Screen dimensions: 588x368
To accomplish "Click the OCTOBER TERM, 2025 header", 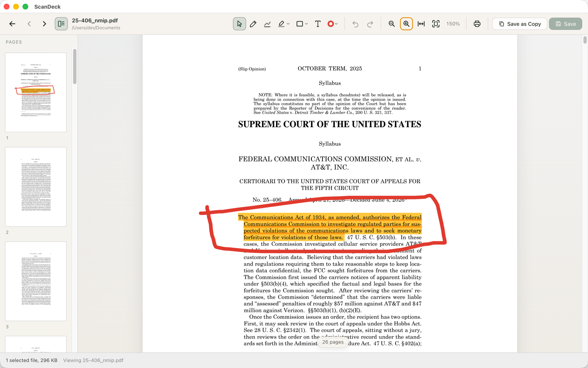I will point(330,69).
